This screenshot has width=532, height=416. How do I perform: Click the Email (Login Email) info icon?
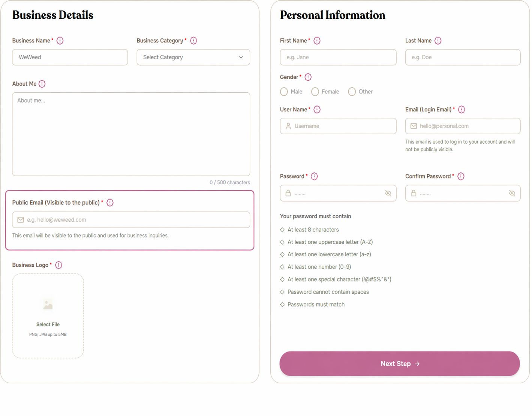tap(462, 110)
